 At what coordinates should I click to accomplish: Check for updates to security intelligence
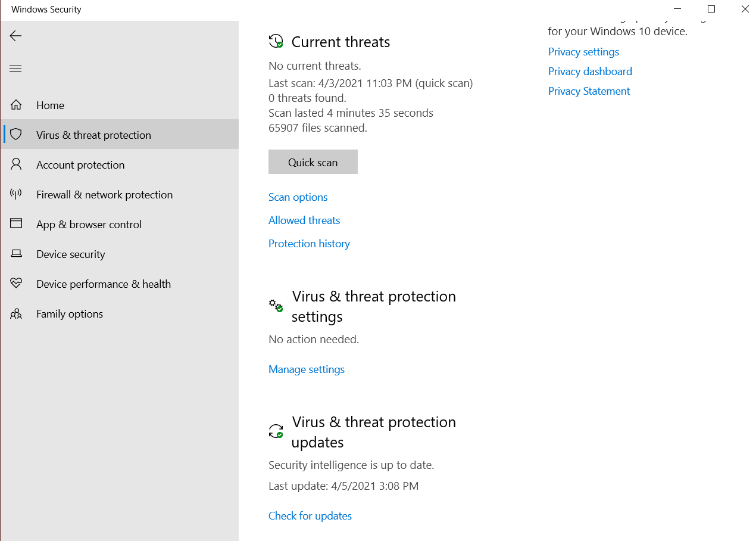pos(310,516)
